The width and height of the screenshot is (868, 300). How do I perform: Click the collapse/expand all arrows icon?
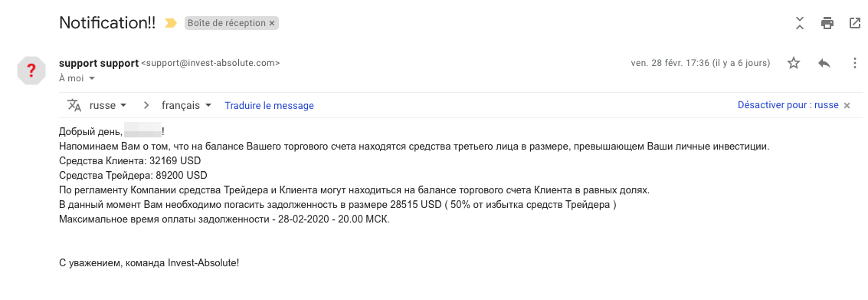tap(799, 23)
